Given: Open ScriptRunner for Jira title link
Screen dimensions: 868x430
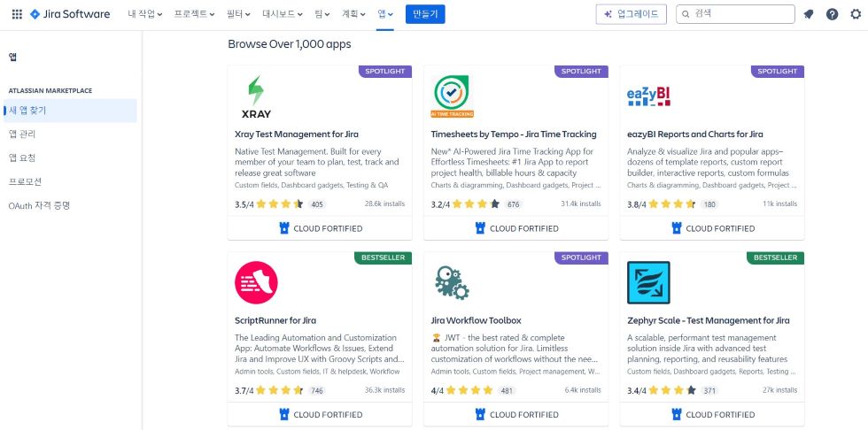Looking at the screenshot, I should coord(275,320).
